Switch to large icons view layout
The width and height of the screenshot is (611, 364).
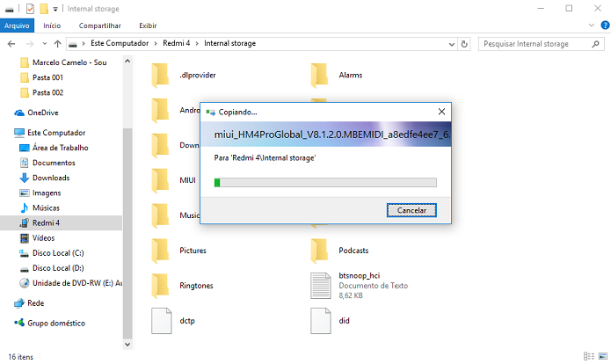click(x=603, y=356)
